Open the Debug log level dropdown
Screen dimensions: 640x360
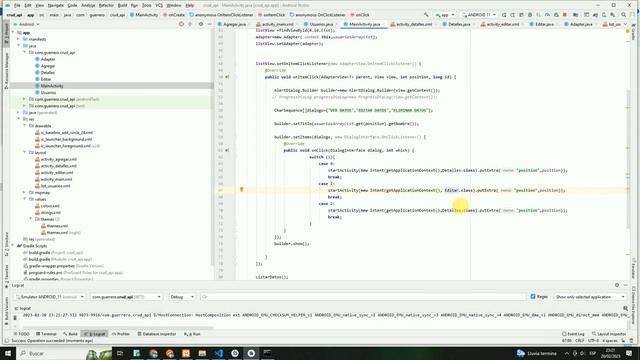[182, 297]
